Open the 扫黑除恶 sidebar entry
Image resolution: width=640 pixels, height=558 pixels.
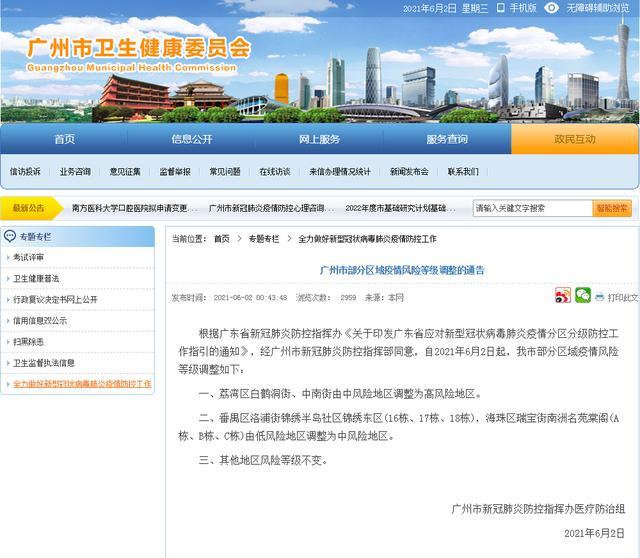click(x=28, y=341)
